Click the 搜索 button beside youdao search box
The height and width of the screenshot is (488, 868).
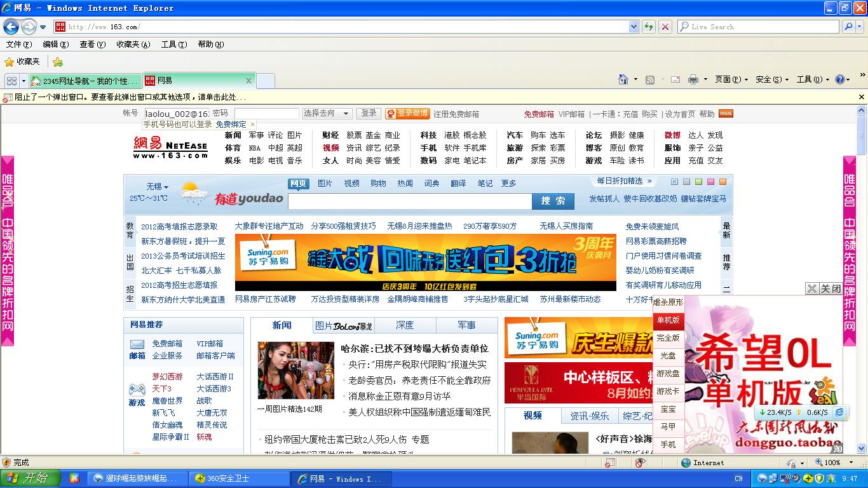click(x=552, y=201)
